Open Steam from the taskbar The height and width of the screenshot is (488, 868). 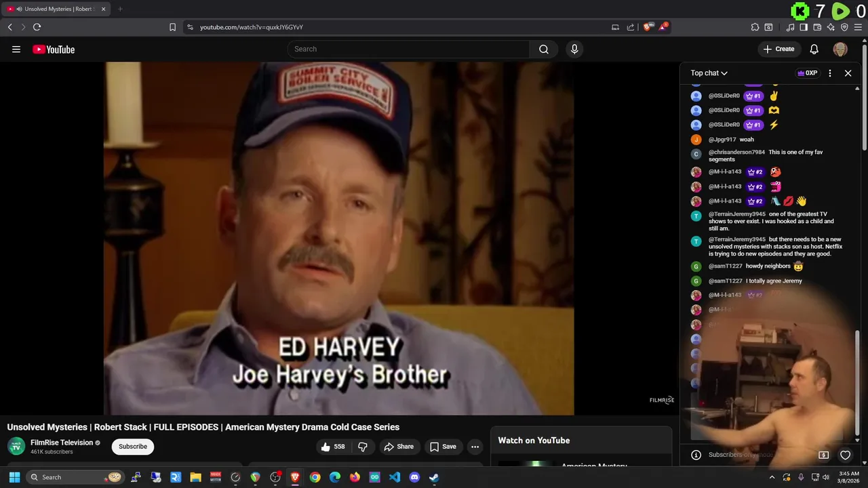(x=434, y=477)
